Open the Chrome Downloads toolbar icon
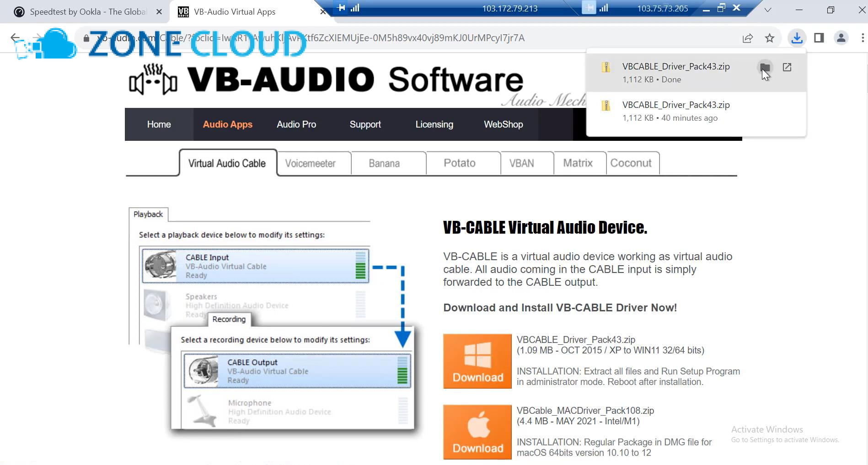 (797, 38)
